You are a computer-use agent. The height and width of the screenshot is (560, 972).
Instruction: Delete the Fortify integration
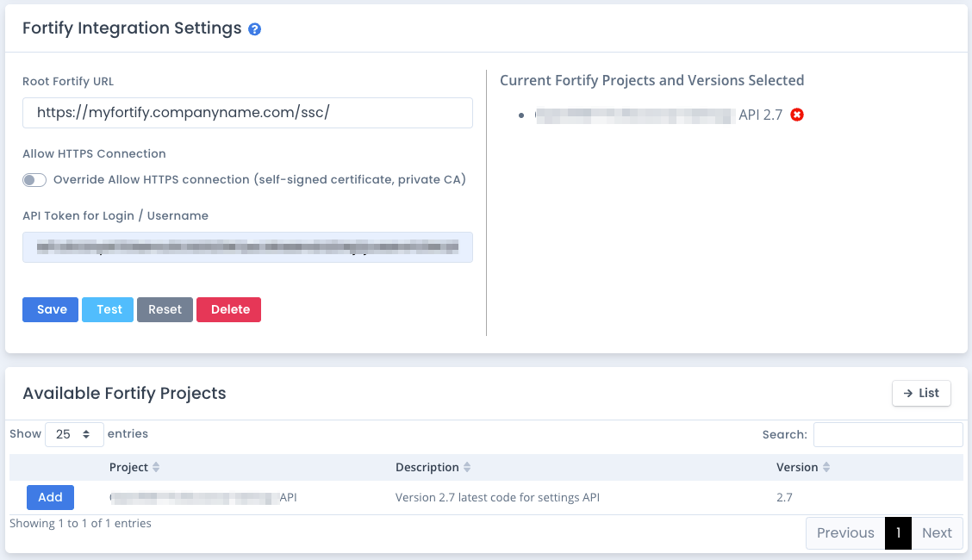click(228, 310)
